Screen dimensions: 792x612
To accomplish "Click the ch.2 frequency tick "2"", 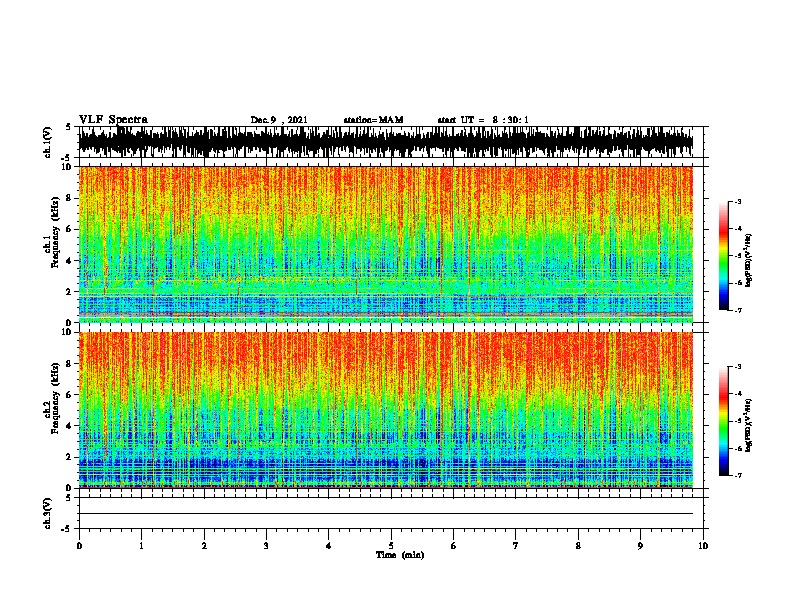I will pos(69,457).
